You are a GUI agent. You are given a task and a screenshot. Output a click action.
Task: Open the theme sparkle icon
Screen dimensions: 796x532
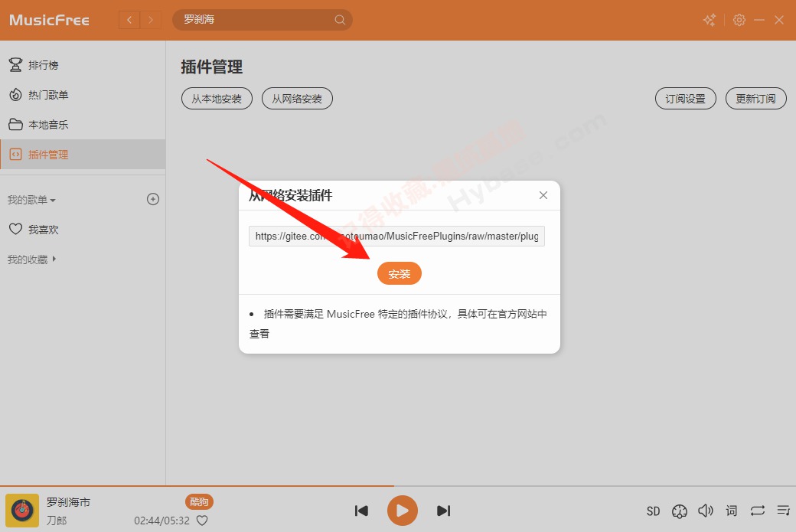pos(710,20)
